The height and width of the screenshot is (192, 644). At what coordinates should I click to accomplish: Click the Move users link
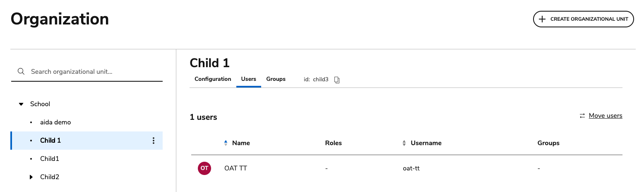point(605,116)
